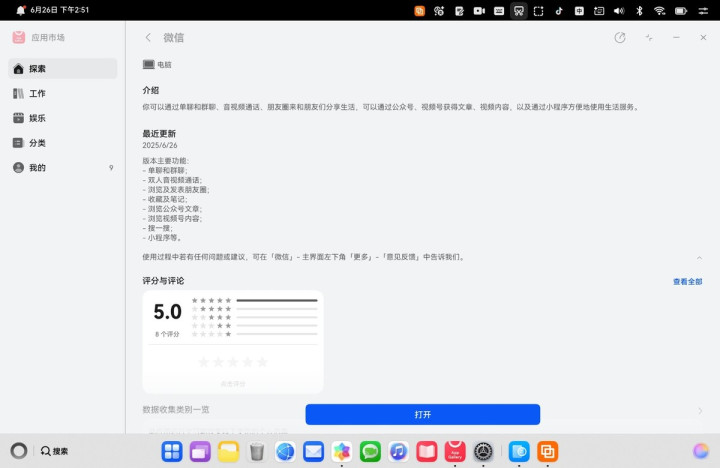This screenshot has width=720, height=468.
Task: Click the region capture dashed-square icon
Action: point(539,11)
